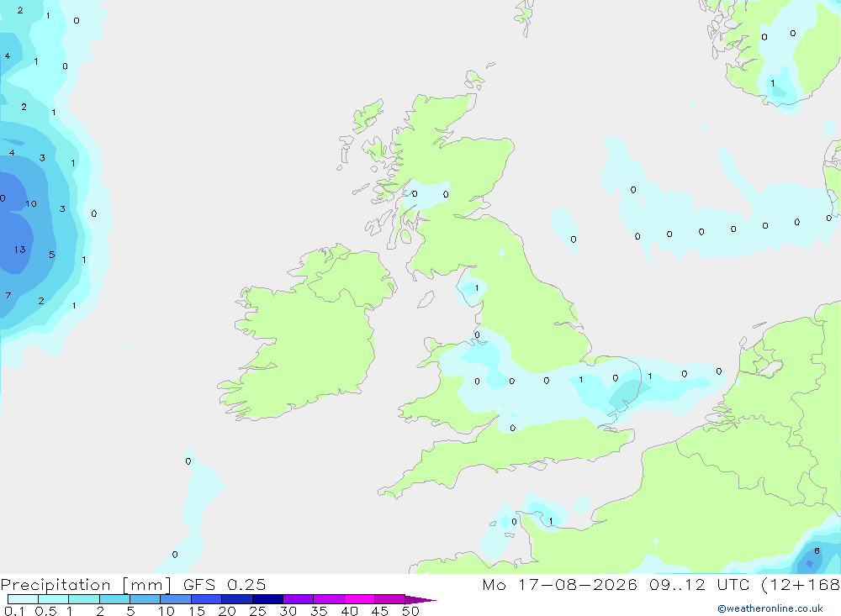Image resolution: width=841 pixels, height=616 pixels.
Task: Click the '13' precipitation value on the map
Action: [x=20, y=250]
